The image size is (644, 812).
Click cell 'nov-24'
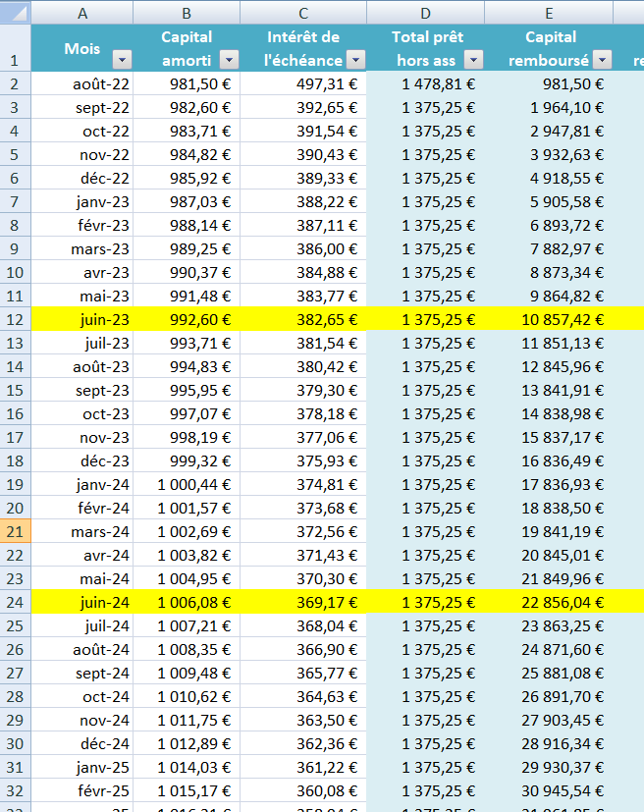coord(82,720)
